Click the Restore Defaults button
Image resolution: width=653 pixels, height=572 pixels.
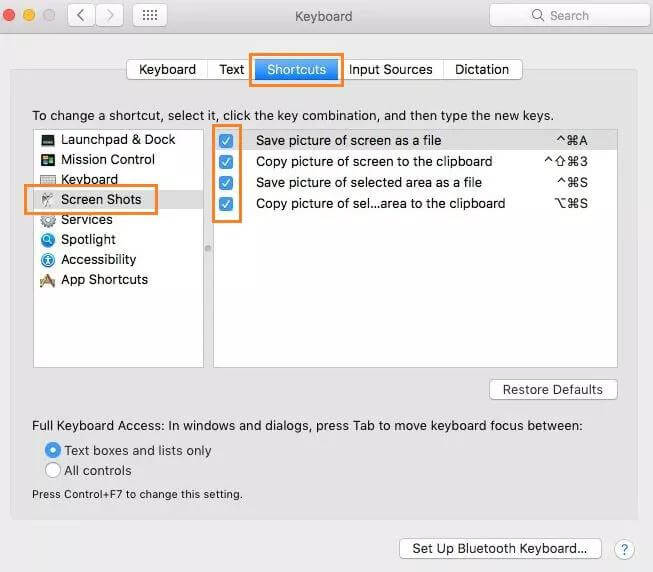tap(552, 389)
